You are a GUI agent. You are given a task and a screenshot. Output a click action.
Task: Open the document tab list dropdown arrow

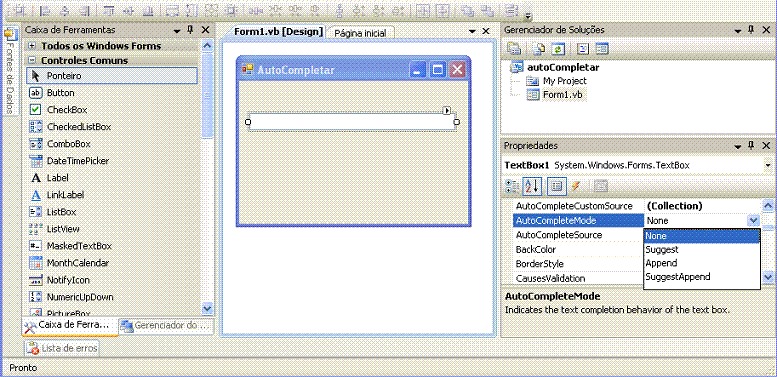pyautogui.click(x=473, y=31)
